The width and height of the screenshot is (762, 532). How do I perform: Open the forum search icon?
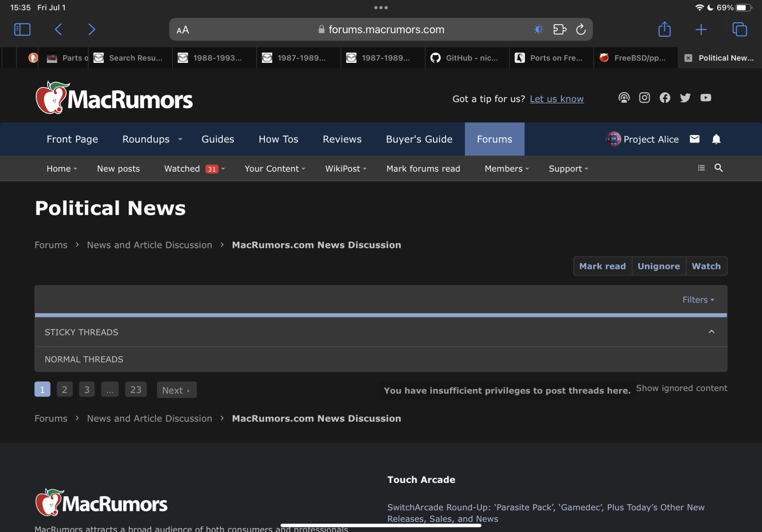719,168
